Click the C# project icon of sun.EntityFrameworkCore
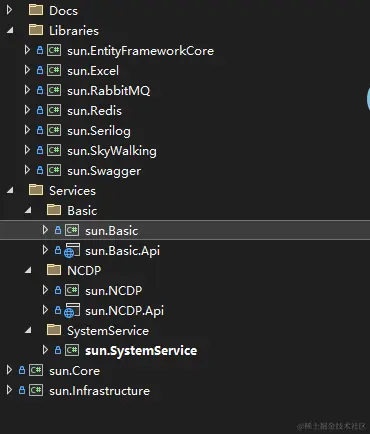 pyautogui.click(x=54, y=50)
